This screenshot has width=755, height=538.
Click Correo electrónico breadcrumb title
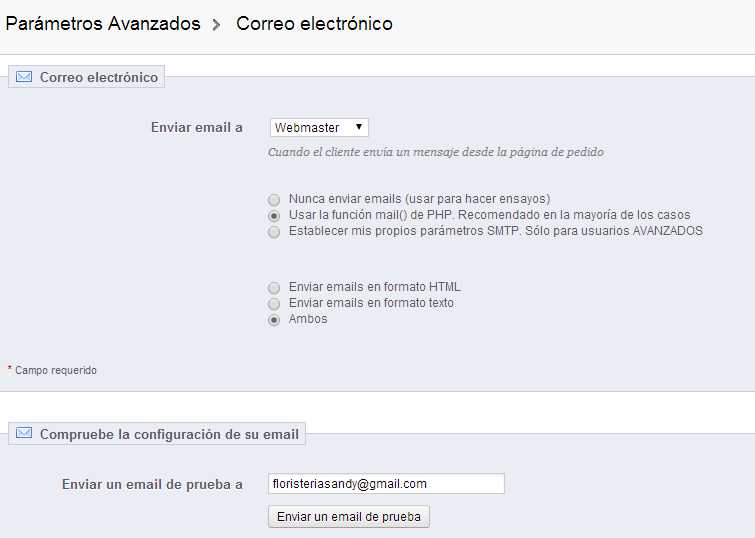[x=314, y=24]
